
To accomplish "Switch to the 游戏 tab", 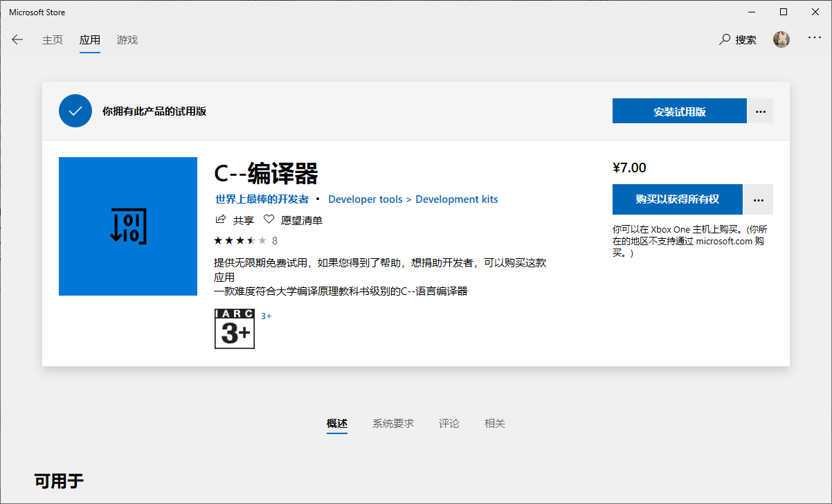I will pos(127,40).
